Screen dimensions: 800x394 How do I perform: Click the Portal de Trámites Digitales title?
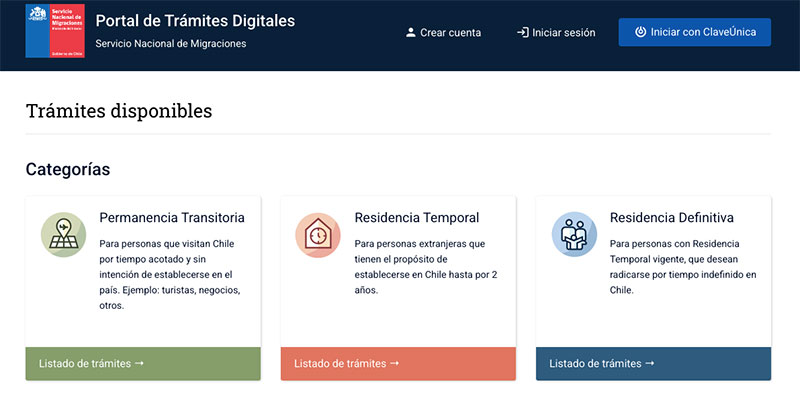(x=195, y=21)
